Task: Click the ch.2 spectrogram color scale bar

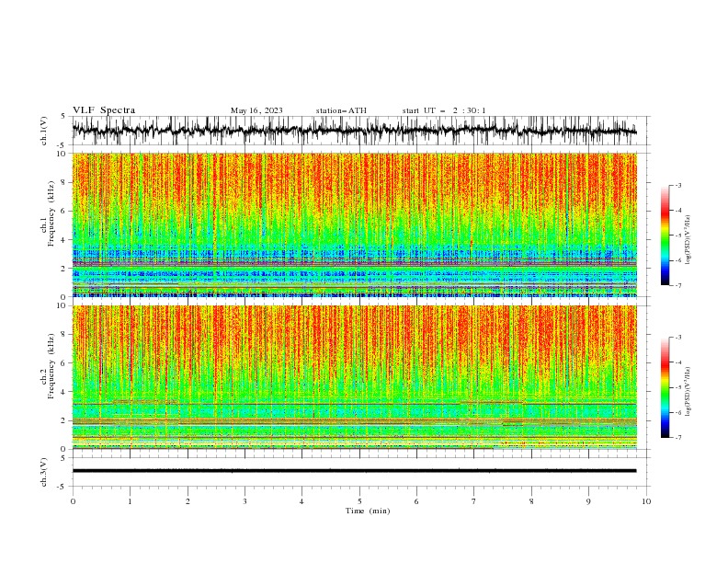Action: point(665,387)
